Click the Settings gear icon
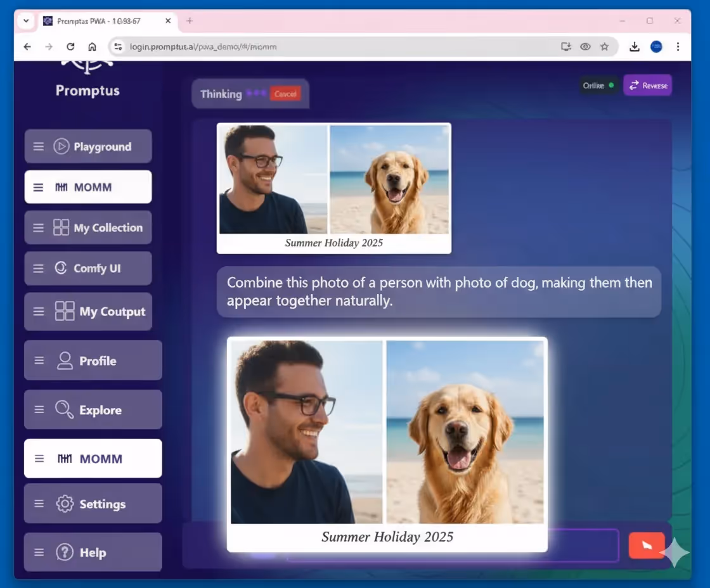This screenshot has width=710, height=588. click(65, 503)
